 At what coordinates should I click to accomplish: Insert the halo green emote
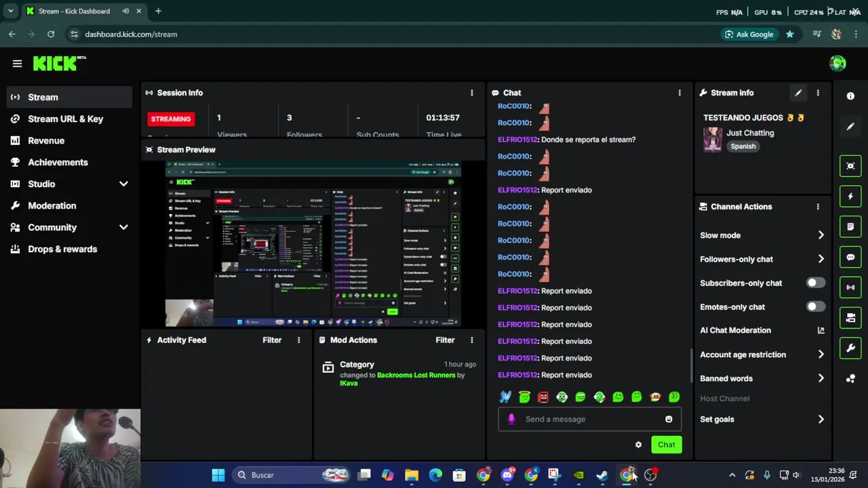(524, 397)
